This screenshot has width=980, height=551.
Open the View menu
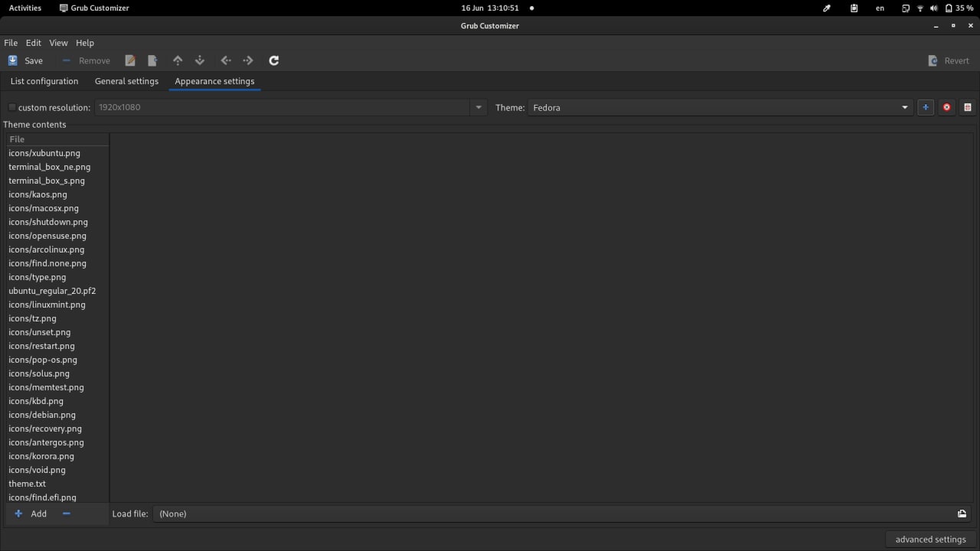59,43
